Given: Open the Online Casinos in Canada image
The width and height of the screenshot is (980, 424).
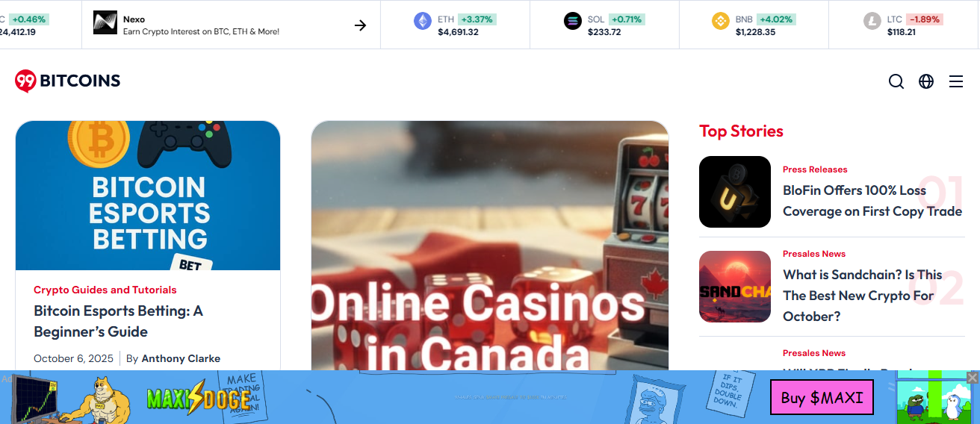Looking at the screenshot, I should point(490,246).
